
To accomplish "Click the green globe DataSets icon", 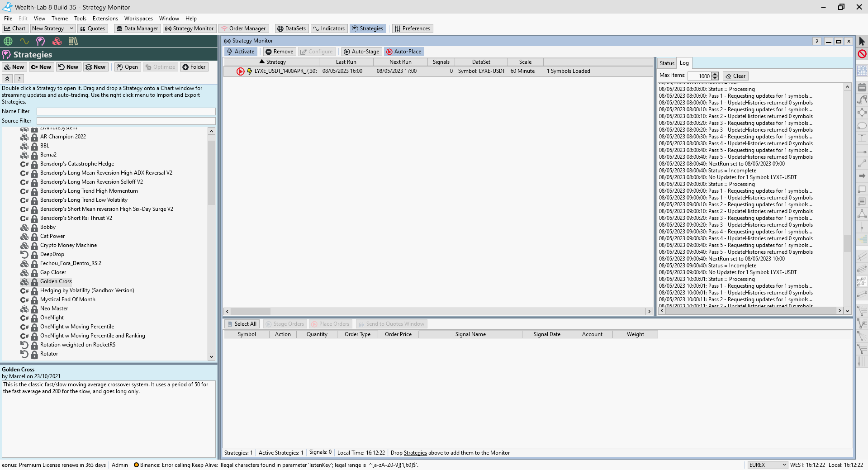I will coord(8,41).
